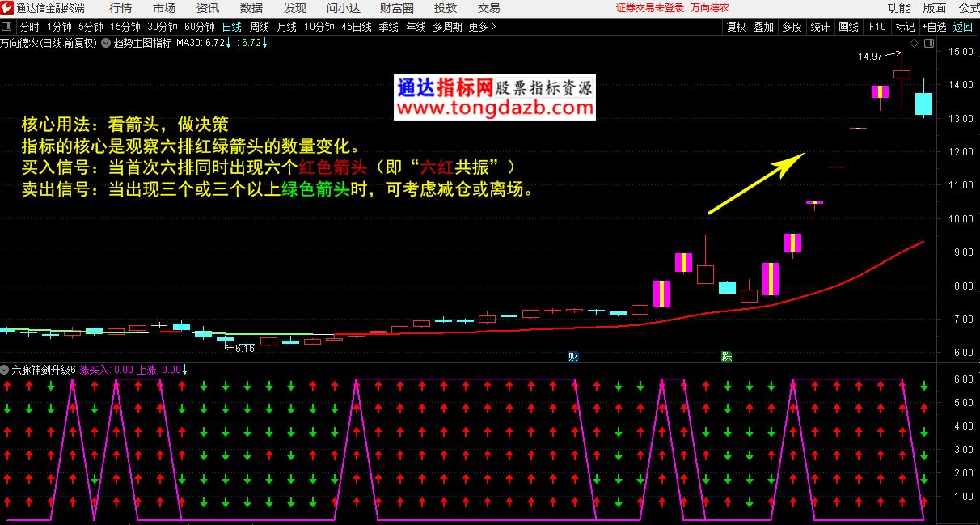Click the diamond marker icon above the chart

(914, 43)
